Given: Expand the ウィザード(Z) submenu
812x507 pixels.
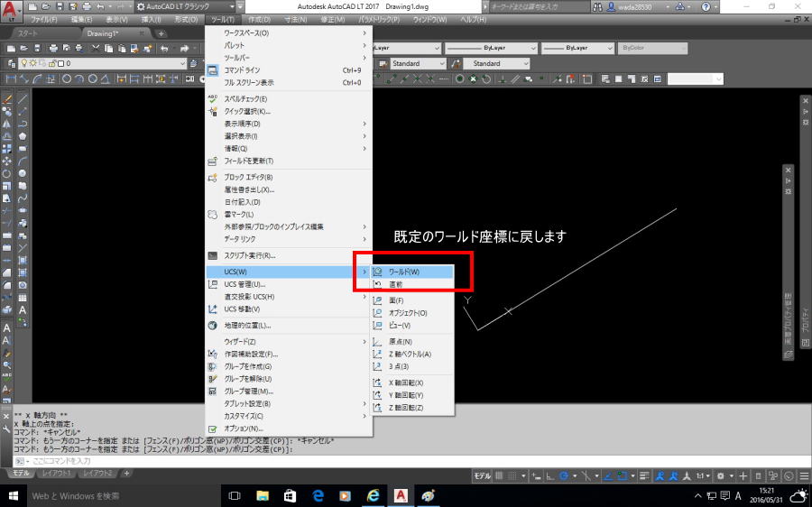Looking at the screenshot, I should tap(289, 342).
